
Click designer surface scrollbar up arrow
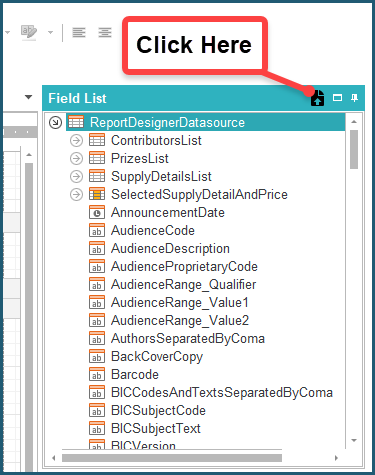click(29, 155)
